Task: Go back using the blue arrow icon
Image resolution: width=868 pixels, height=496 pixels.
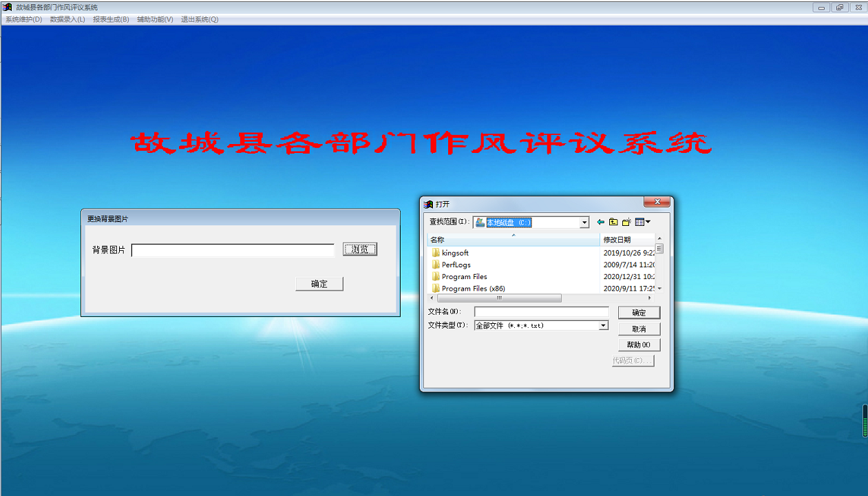Action: click(x=601, y=222)
